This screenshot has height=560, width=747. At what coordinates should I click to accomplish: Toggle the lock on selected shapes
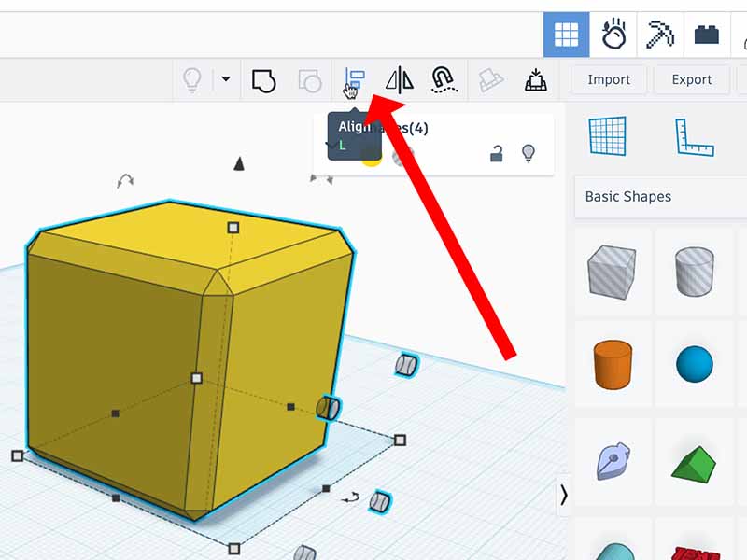(497, 154)
